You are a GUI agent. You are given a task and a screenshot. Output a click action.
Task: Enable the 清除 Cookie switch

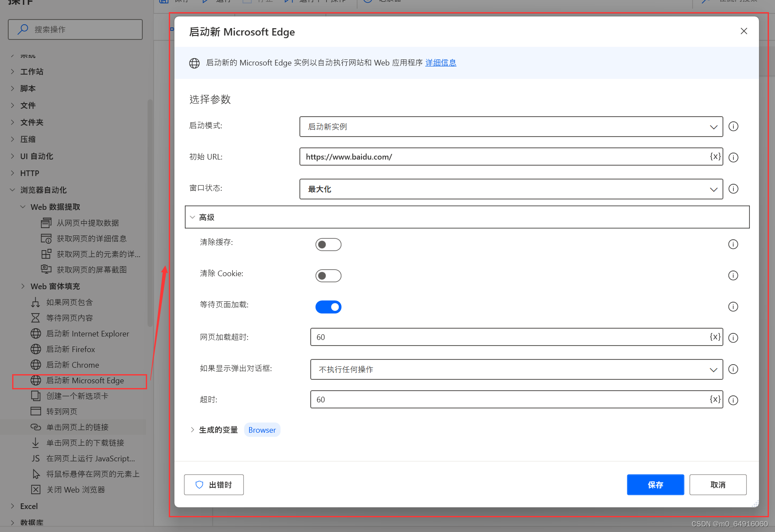[x=328, y=275]
